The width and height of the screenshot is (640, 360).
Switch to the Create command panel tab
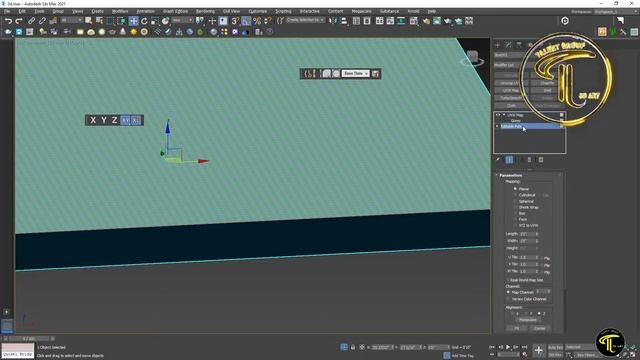pyautogui.click(x=498, y=45)
